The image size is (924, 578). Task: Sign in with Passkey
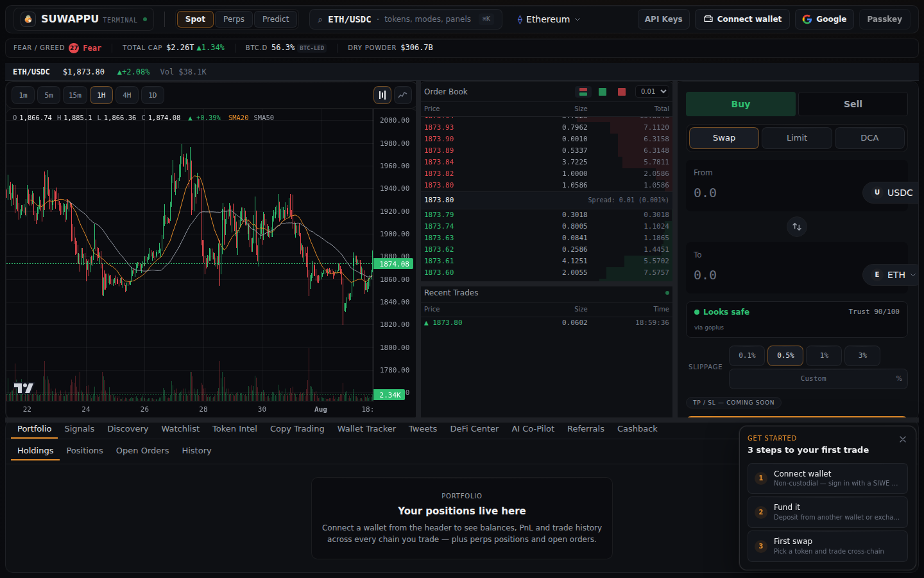pos(884,19)
